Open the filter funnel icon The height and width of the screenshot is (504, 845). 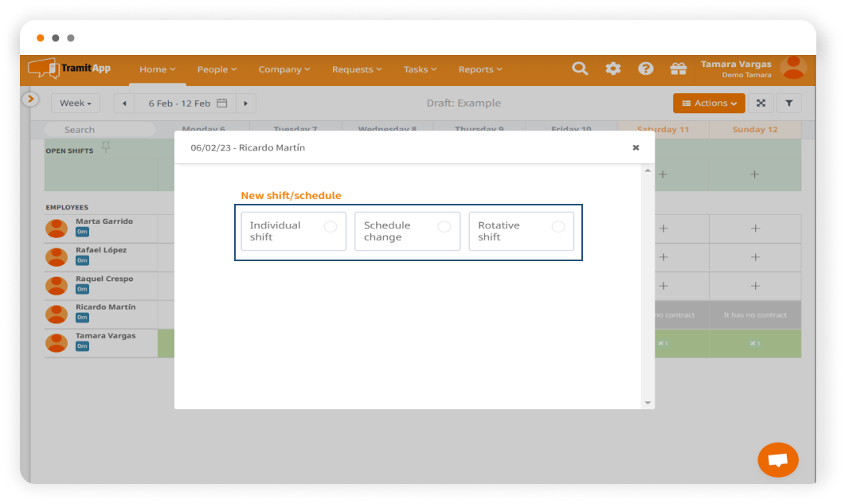click(788, 103)
